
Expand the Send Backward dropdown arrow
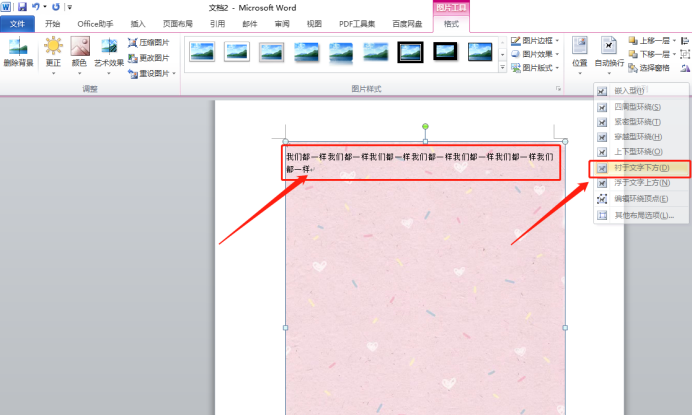pyautogui.click(x=674, y=54)
